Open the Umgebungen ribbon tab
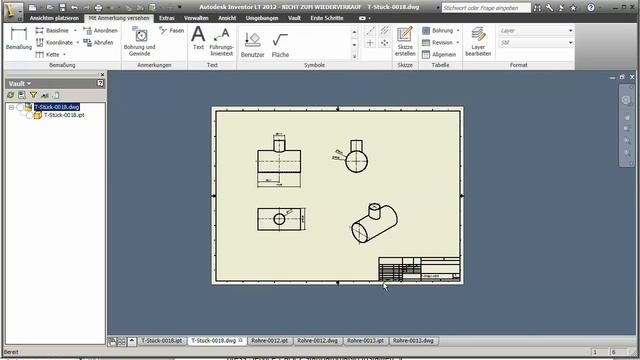This screenshot has width=640, height=360. coord(262,18)
